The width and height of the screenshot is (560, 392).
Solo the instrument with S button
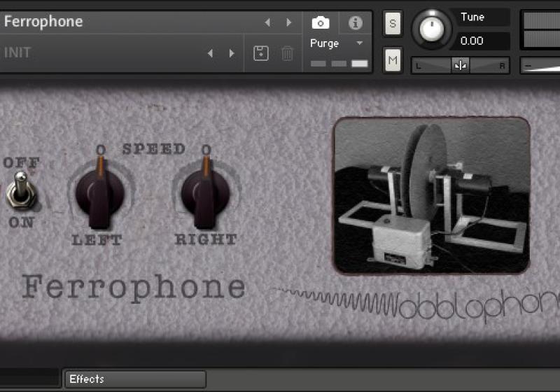[392, 23]
